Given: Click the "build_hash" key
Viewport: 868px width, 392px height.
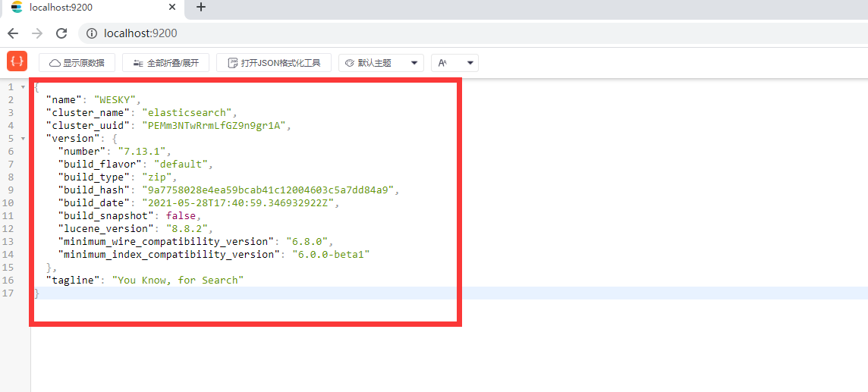Looking at the screenshot, I should pos(94,190).
